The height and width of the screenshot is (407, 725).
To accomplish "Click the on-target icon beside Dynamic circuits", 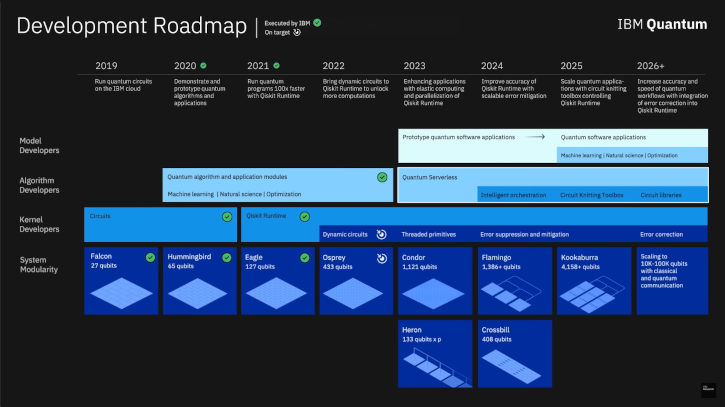I will click(381, 234).
